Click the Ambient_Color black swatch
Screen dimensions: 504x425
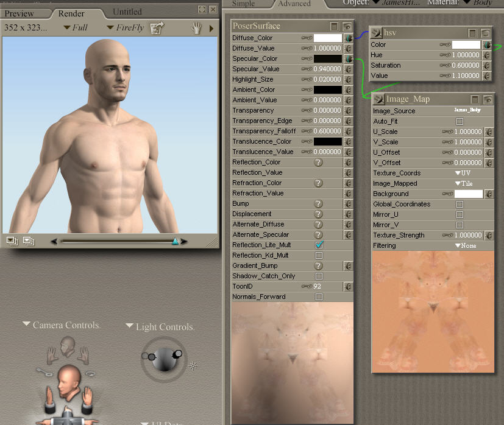tap(327, 90)
